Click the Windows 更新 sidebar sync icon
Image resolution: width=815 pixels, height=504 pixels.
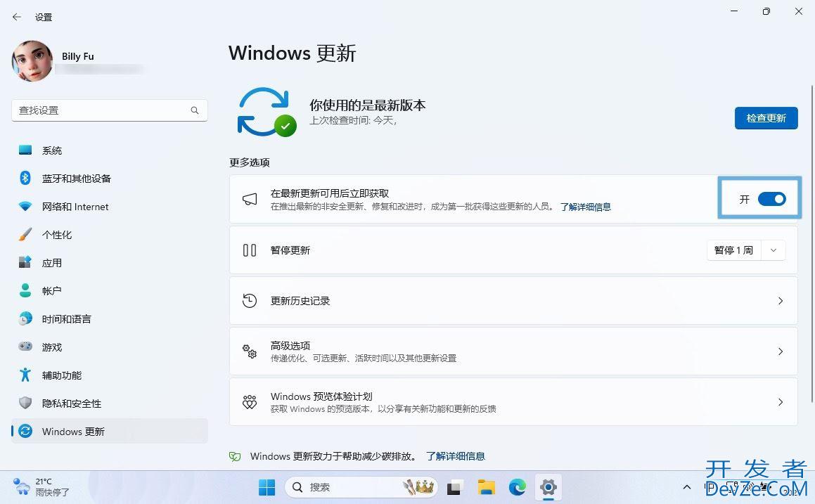[x=25, y=431]
